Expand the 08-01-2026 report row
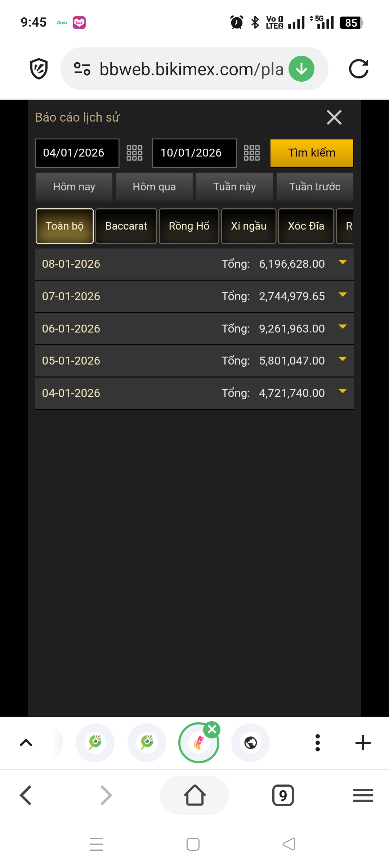This screenshot has height=868, width=389. pos(343,263)
